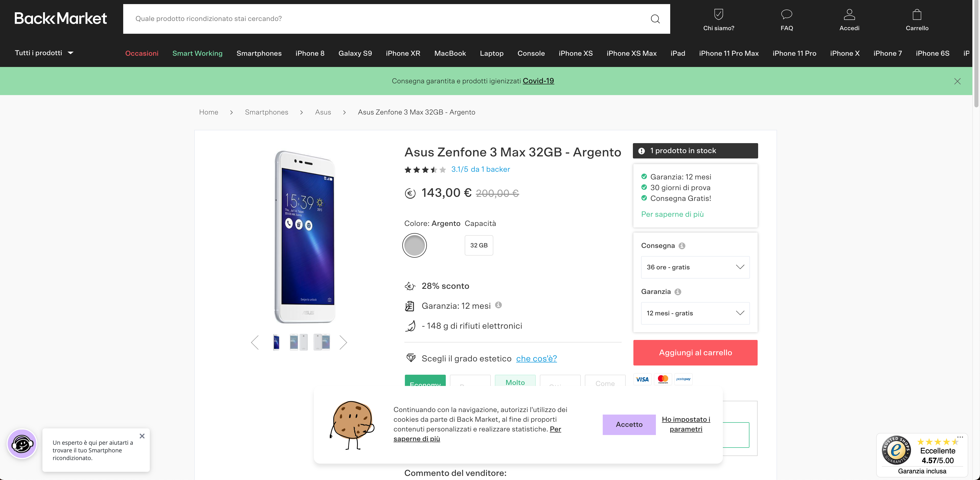980x480 pixels.
Task: Open the Carrello shopping bag icon
Action: [x=917, y=15]
